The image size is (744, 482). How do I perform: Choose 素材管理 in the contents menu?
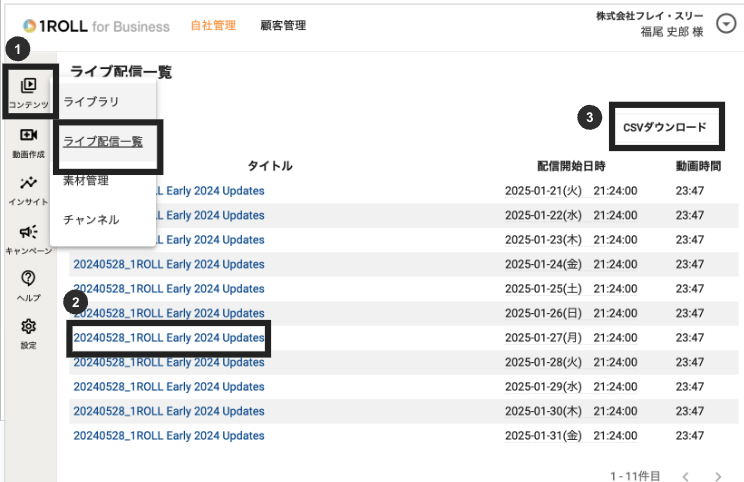pos(86,181)
